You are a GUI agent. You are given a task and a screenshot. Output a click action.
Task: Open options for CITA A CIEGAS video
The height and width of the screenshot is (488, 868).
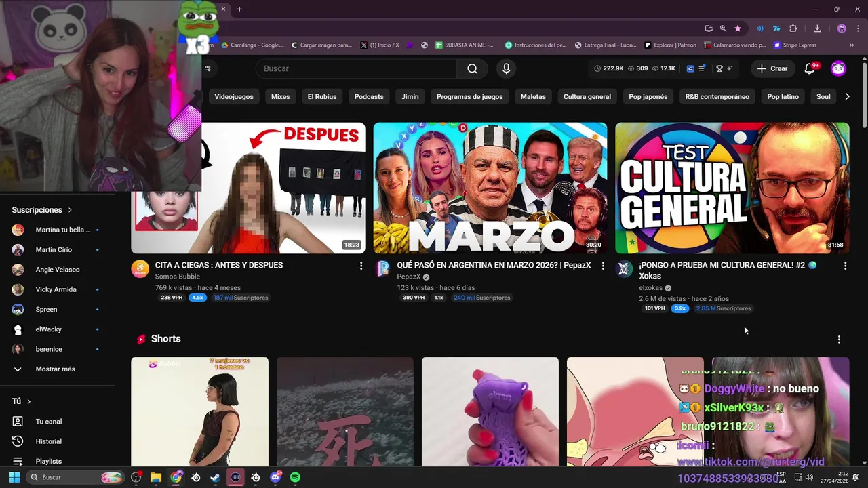pos(361,266)
